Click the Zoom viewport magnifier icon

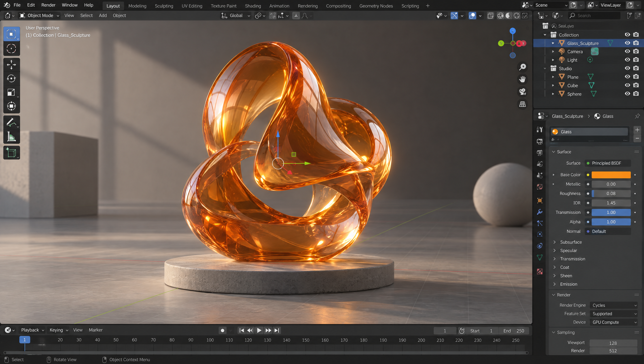[x=522, y=67]
